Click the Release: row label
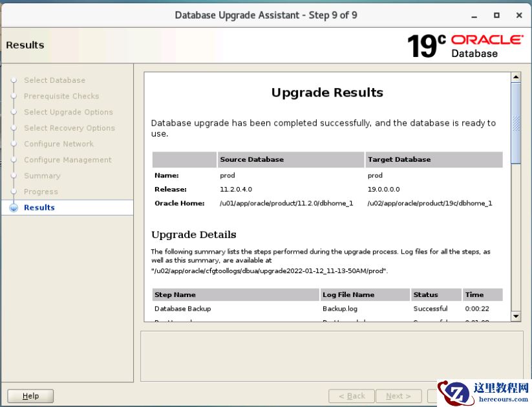This screenshot has width=532, height=407. tap(170, 189)
